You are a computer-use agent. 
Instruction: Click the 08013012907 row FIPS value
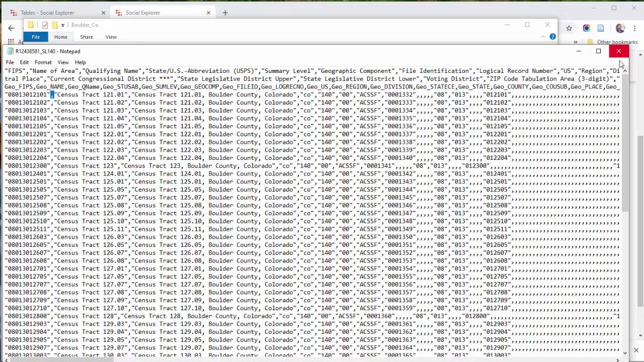(28, 348)
